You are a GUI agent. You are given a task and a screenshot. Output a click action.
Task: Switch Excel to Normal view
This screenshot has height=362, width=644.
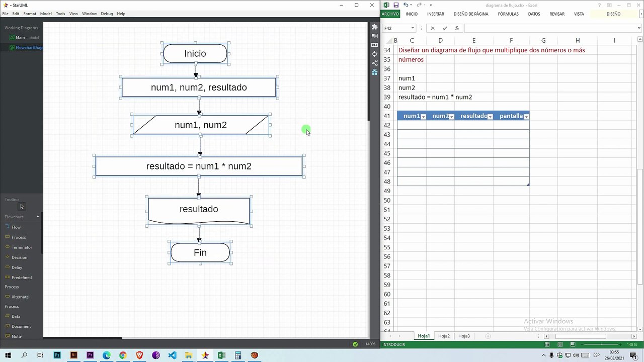pyautogui.click(x=547, y=344)
